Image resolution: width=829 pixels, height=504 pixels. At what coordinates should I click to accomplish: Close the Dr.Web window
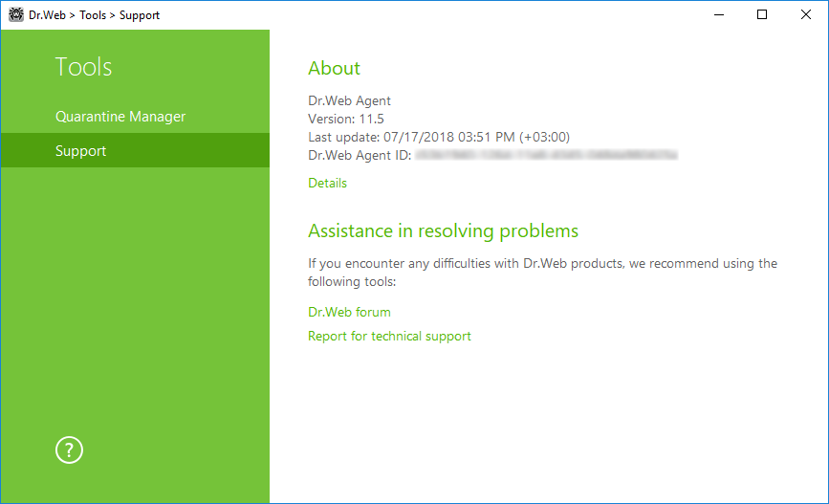click(806, 14)
